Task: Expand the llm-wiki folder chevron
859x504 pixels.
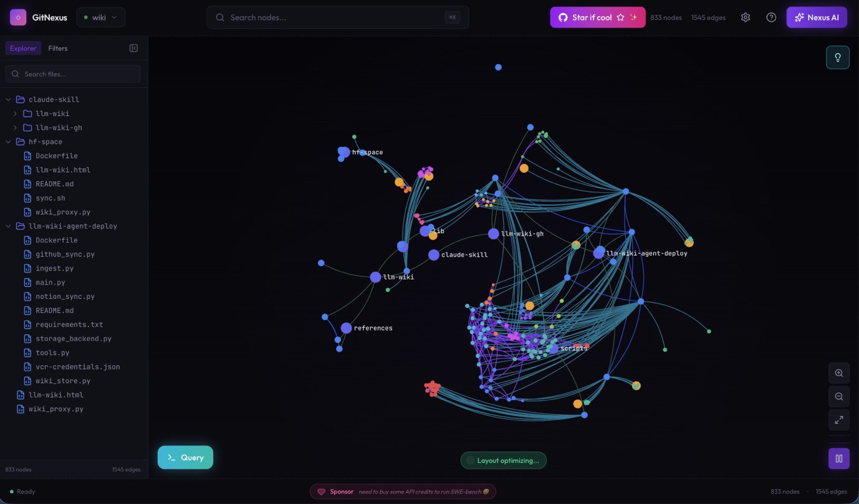Action: (x=15, y=113)
